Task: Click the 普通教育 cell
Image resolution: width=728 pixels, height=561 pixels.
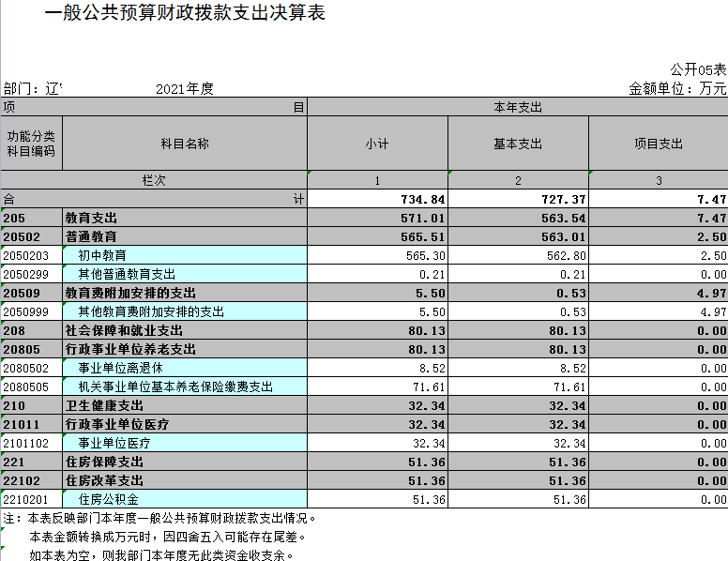Action: [x=185, y=236]
